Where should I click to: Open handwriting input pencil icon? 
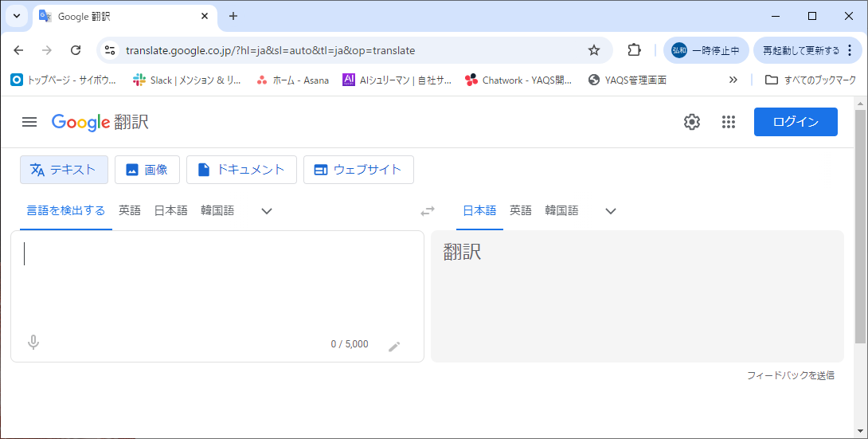pos(393,347)
